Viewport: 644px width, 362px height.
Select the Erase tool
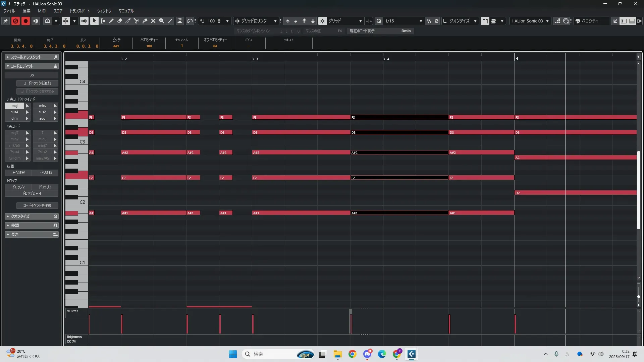point(120,21)
